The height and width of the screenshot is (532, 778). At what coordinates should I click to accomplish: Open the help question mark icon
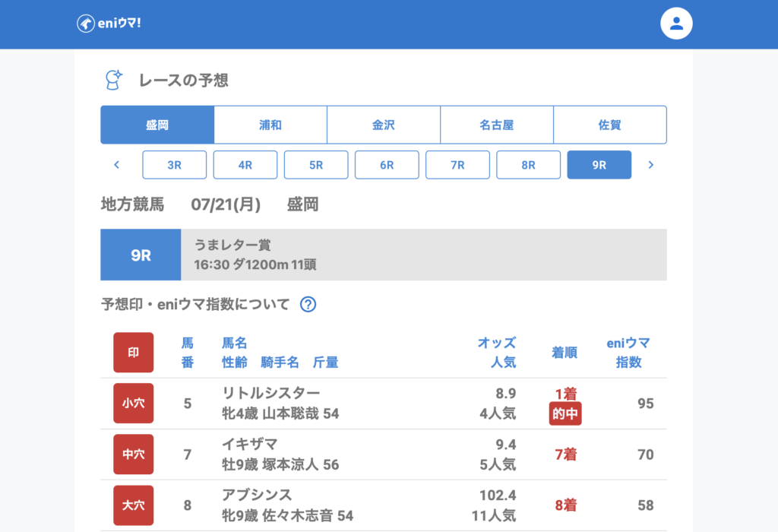click(308, 305)
